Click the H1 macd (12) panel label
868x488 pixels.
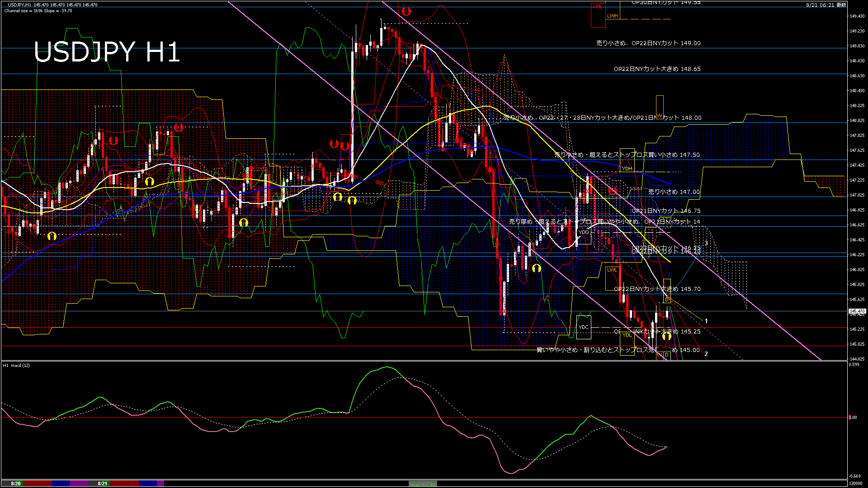pos(16,365)
